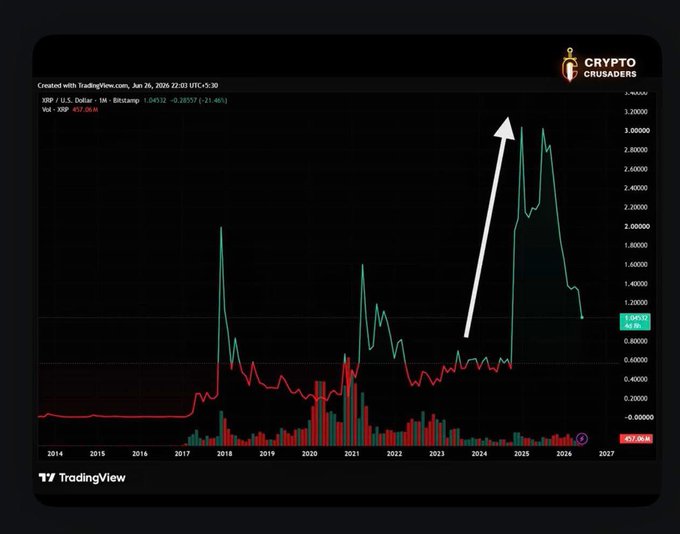Click the 2025 label on time axis

(x=522, y=454)
